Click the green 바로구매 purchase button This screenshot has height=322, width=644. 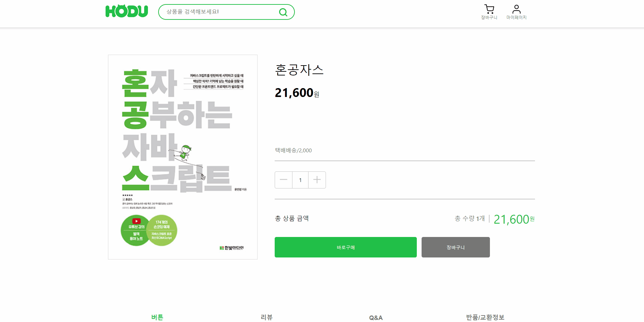pos(345,247)
